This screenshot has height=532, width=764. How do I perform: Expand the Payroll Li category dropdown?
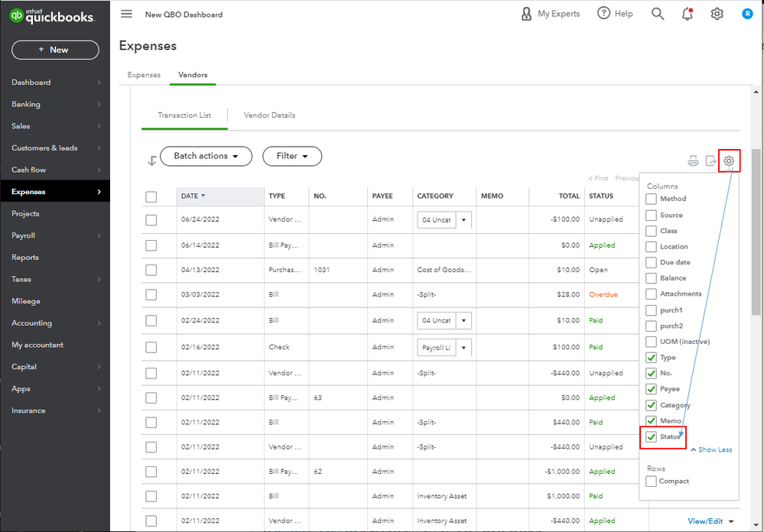coord(463,348)
